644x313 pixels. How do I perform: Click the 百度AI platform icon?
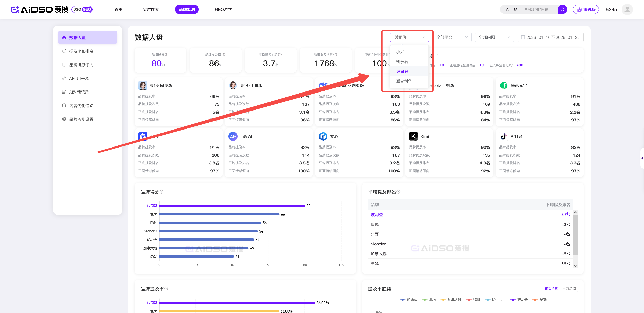click(233, 136)
